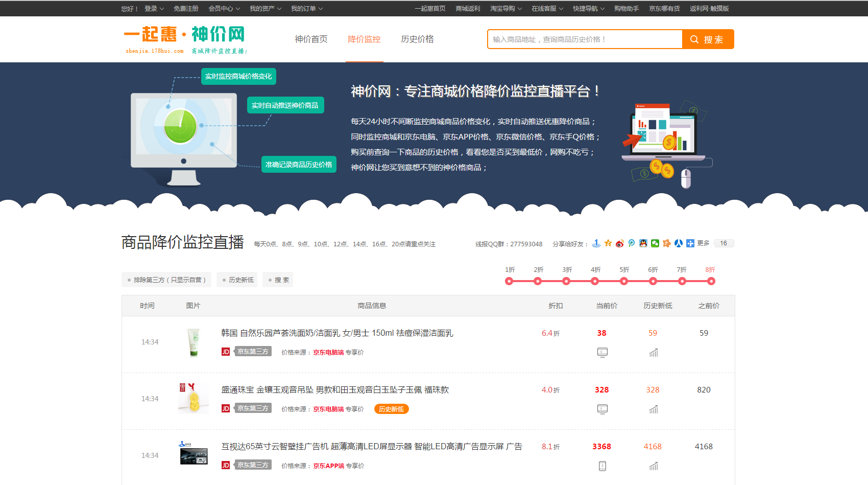Share via WeChat icon
868x485 pixels.
(655, 243)
